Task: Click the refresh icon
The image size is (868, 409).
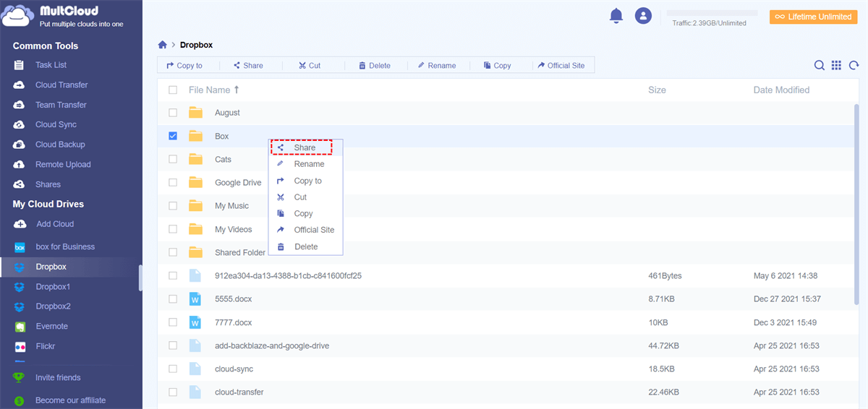Action: [x=854, y=65]
